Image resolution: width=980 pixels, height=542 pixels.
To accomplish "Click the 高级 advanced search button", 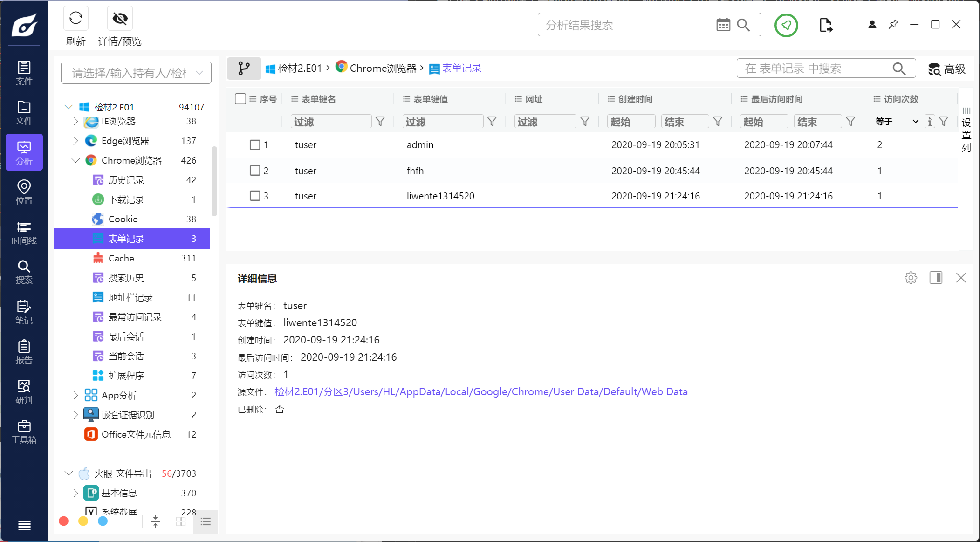I will pos(946,69).
